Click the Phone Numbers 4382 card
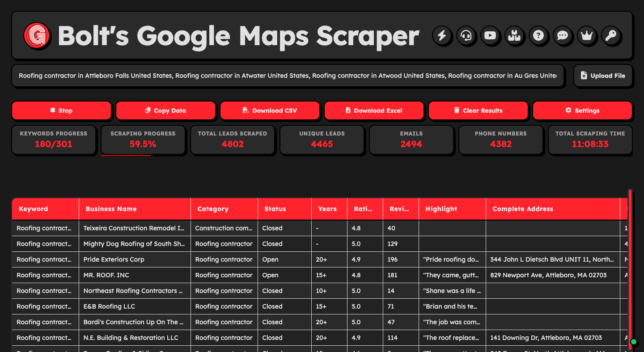The width and height of the screenshot is (644, 352). point(501,140)
